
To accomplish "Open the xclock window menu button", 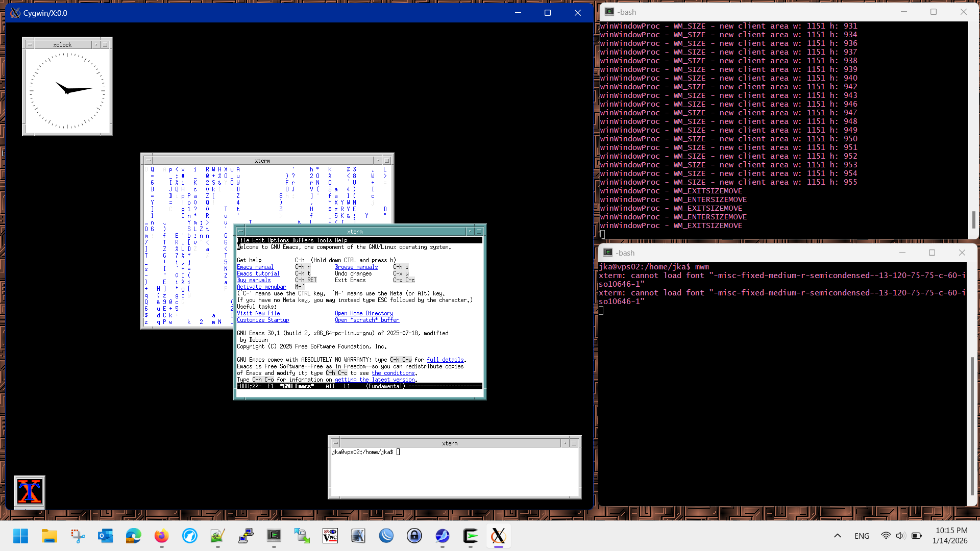I will (x=30, y=45).
